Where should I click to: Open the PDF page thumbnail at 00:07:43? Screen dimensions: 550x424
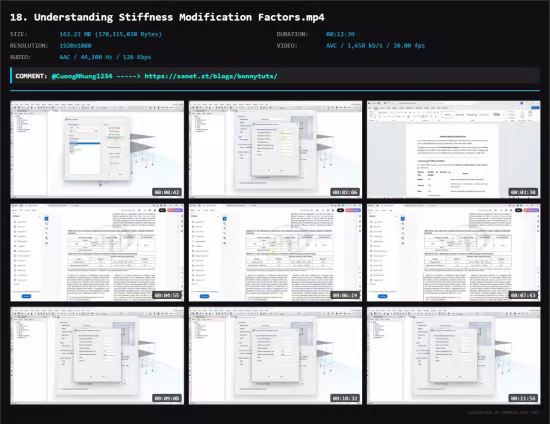(x=454, y=253)
